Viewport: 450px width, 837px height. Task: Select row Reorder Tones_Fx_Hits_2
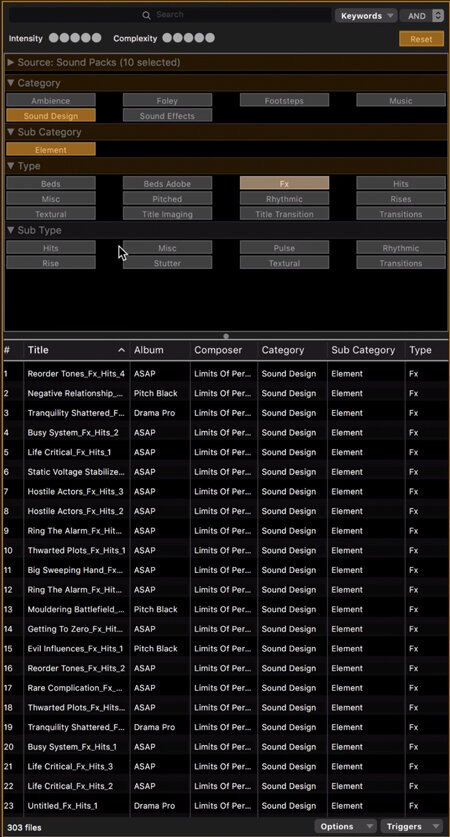[225, 668]
